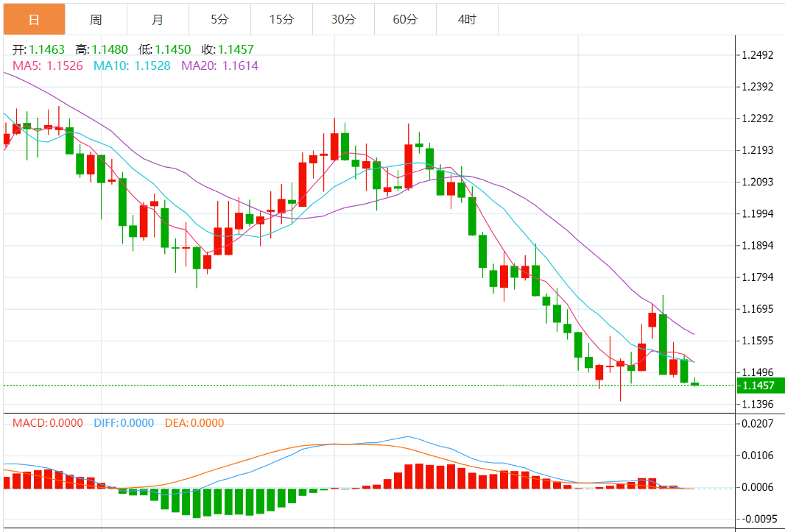Click the 高:1.1480 high value

coord(102,49)
